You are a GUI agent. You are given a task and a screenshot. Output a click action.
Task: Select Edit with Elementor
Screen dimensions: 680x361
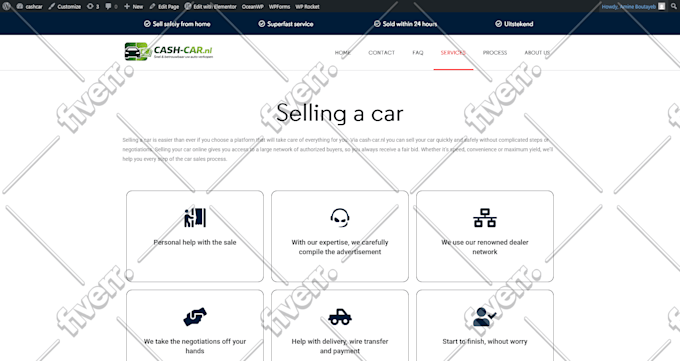[211, 7]
